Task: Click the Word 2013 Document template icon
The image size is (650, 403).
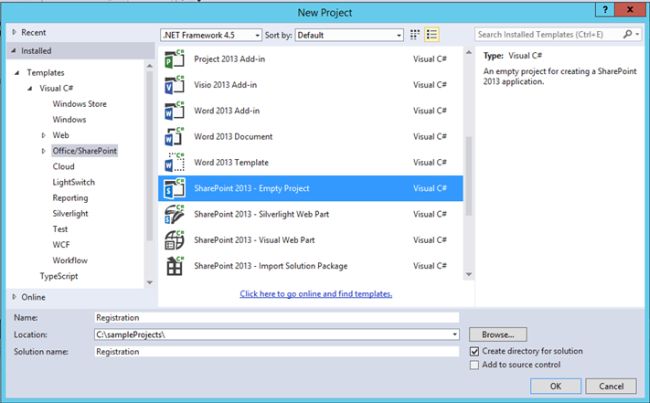Action: pos(175,136)
